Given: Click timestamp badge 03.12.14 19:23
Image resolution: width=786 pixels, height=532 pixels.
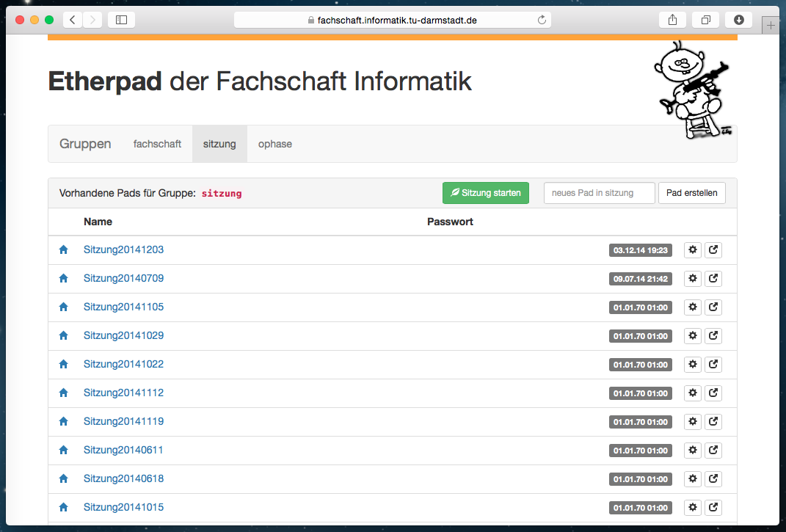Looking at the screenshot, I should (x=641, y=250).
